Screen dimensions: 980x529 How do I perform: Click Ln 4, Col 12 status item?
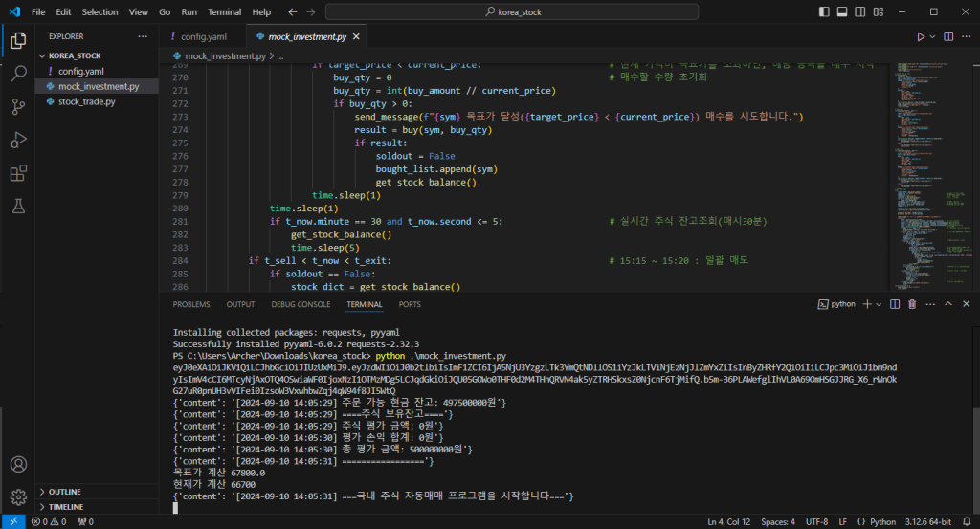[728, 521]
